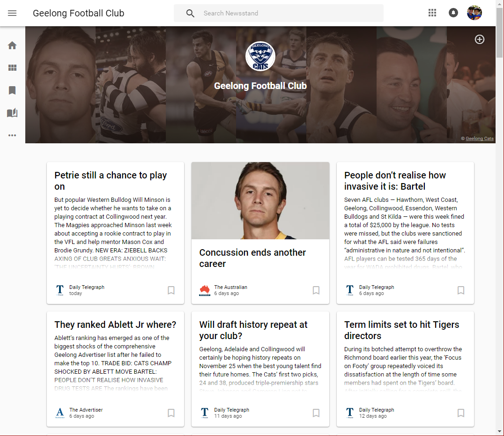This screenshot has width=504, height=436.
Task: Click Bartel article summary on seven AFL clubs
Action: (405, 233)
